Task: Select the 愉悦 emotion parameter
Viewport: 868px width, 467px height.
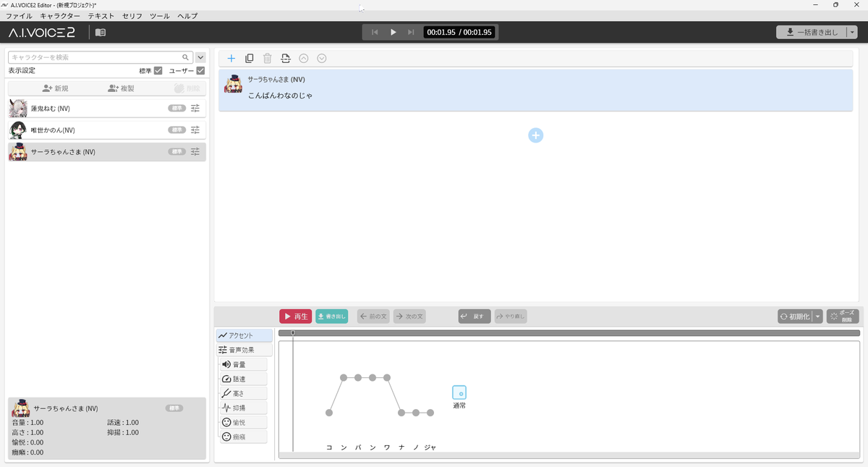Action: pos(244,422)
